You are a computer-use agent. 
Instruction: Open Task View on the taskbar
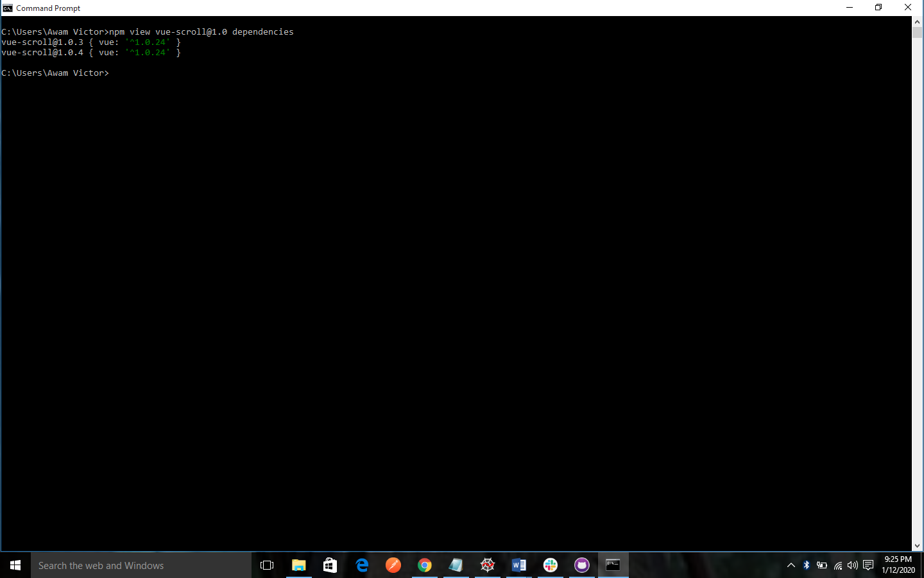(x=267, y=565)
